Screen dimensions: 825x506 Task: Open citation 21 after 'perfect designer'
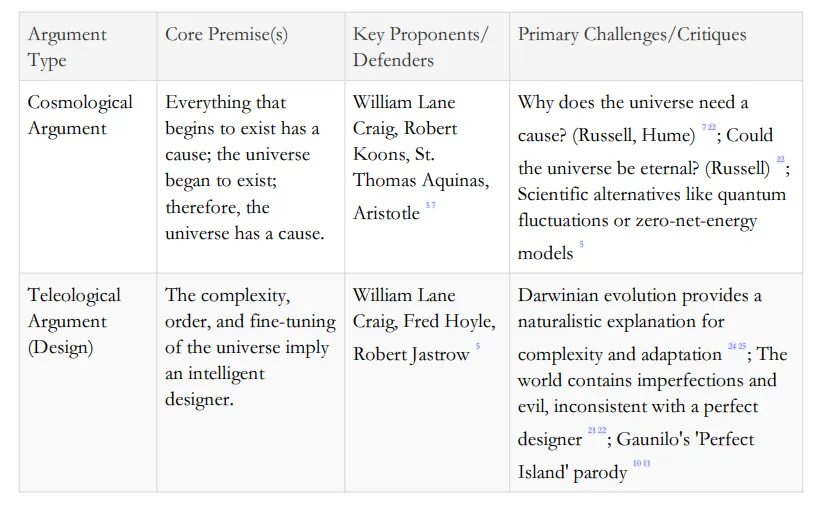click(591, 431)
